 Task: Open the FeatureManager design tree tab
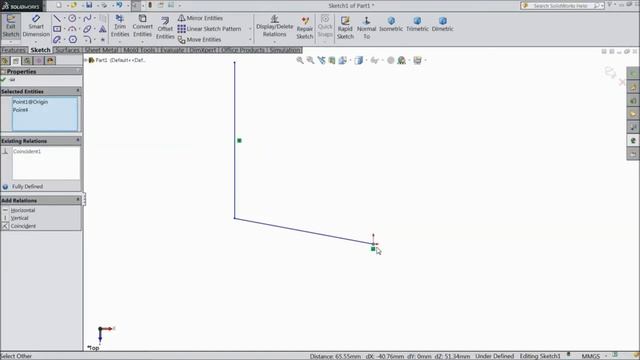(x=5, y=61)
